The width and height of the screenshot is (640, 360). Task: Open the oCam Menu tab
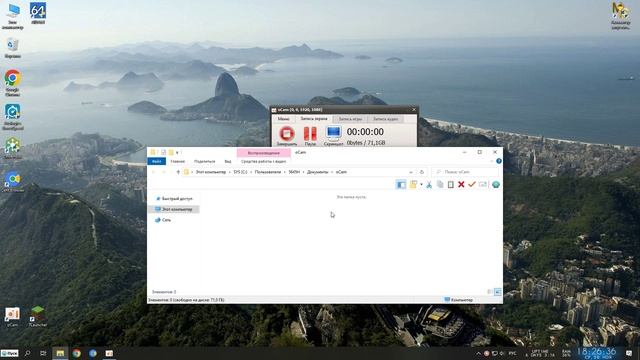coord(284,119)
